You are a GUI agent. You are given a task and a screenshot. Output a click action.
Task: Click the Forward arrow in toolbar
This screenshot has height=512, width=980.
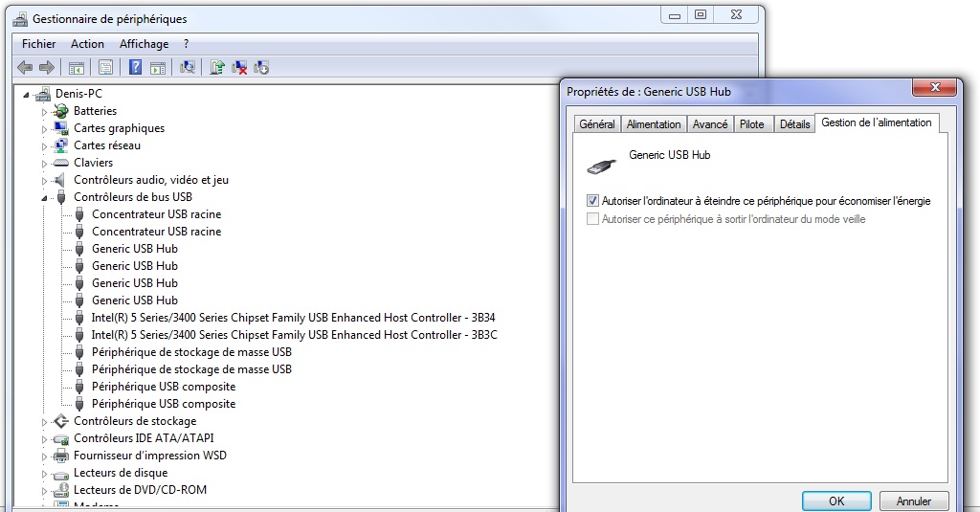point(47,68)
